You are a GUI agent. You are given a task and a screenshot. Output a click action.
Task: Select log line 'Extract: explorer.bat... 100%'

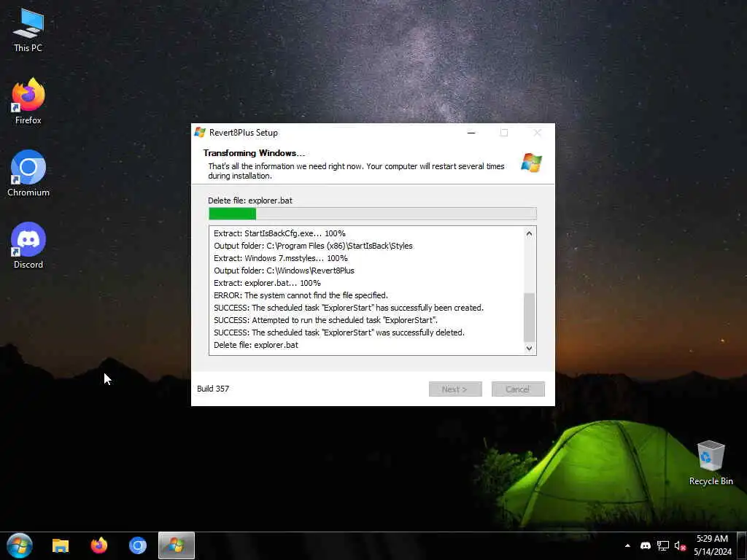pos(267,283)
